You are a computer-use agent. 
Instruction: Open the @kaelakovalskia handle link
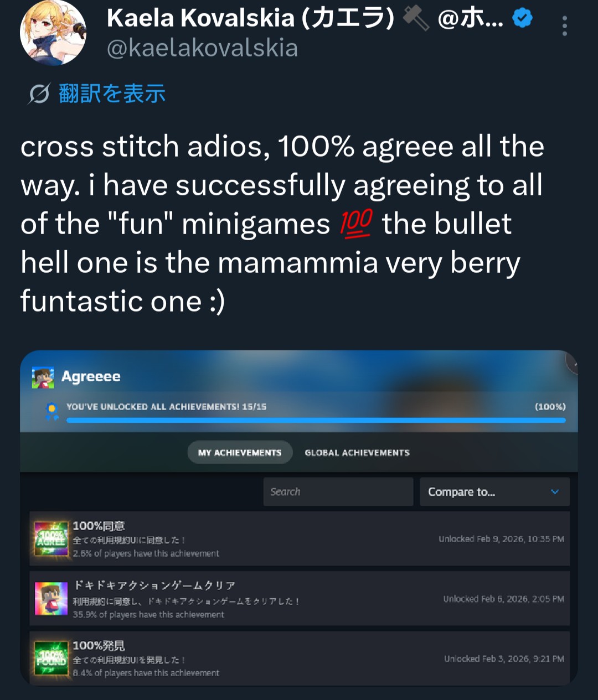pyautogui.click(x=202, y=48)
